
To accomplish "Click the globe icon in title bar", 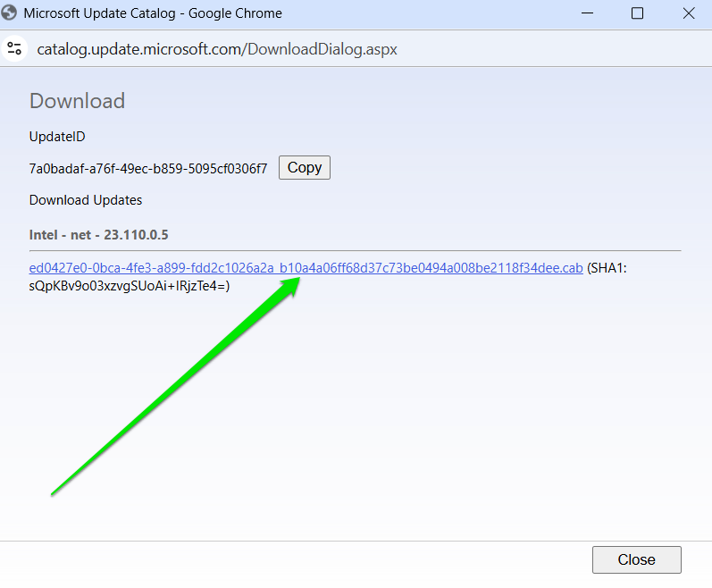I will pyautogui.click(x=9, y=13).
